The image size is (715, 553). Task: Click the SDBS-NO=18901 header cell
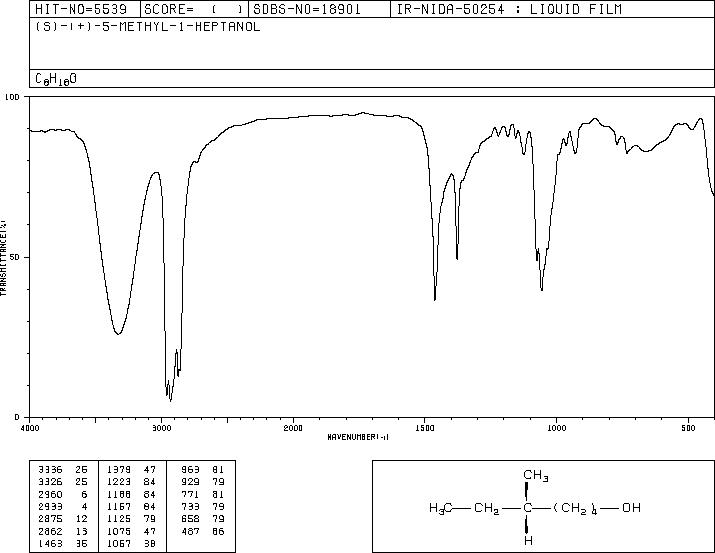coord(319,9)
